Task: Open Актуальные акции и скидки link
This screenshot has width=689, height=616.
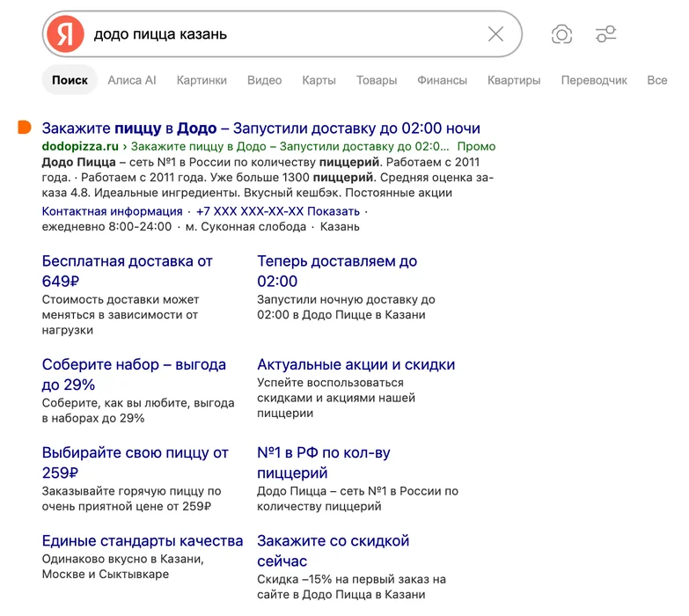Action: click(355, 364)
